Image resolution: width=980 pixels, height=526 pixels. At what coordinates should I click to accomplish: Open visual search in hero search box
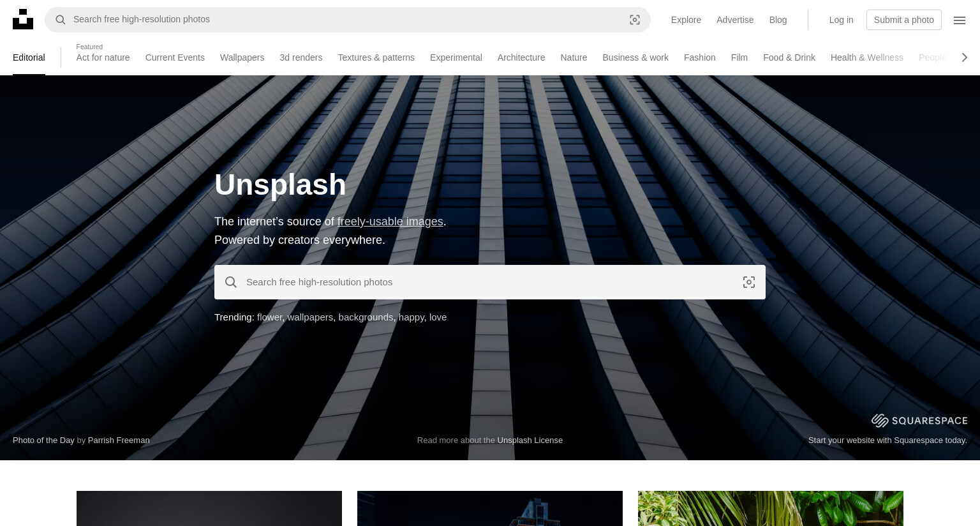(749, 282)
